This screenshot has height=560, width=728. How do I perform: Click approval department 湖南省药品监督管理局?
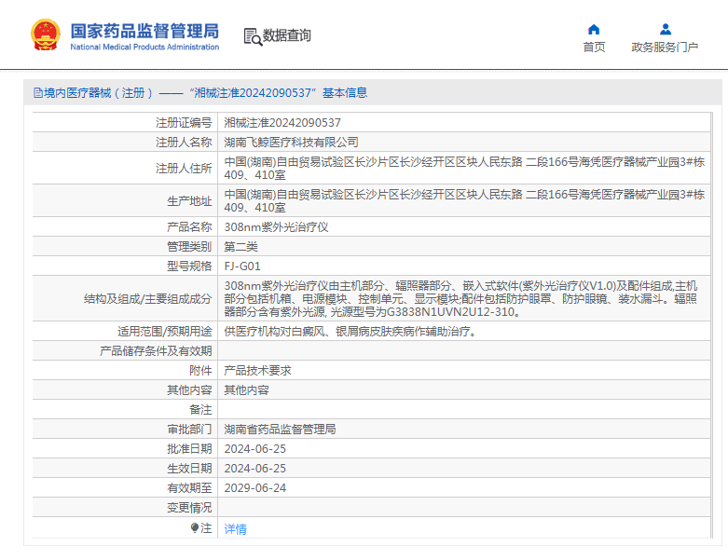(x=280, y=430)
